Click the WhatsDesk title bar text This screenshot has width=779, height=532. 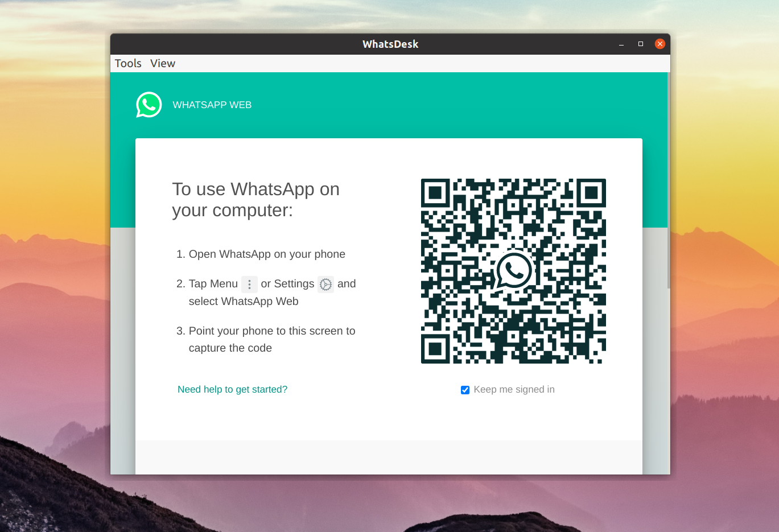pyautogui.click(x=390, y=44)
